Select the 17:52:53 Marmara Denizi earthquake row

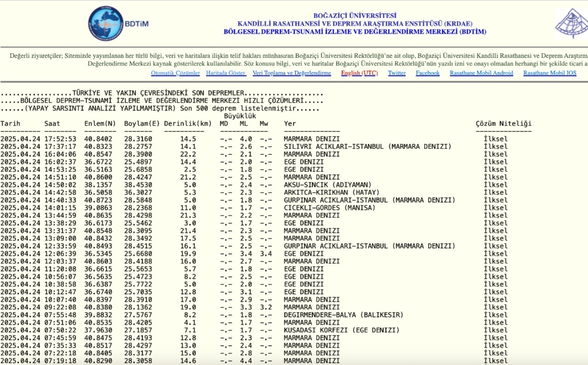coord(311,139)
